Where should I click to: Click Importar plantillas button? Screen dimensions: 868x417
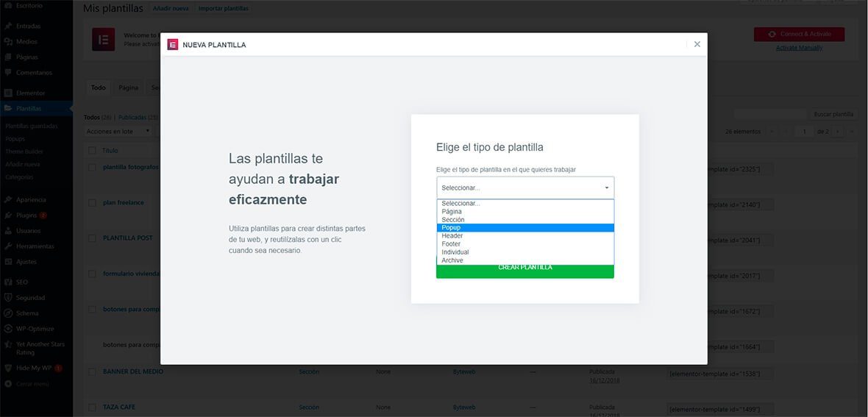pos(223,8)
